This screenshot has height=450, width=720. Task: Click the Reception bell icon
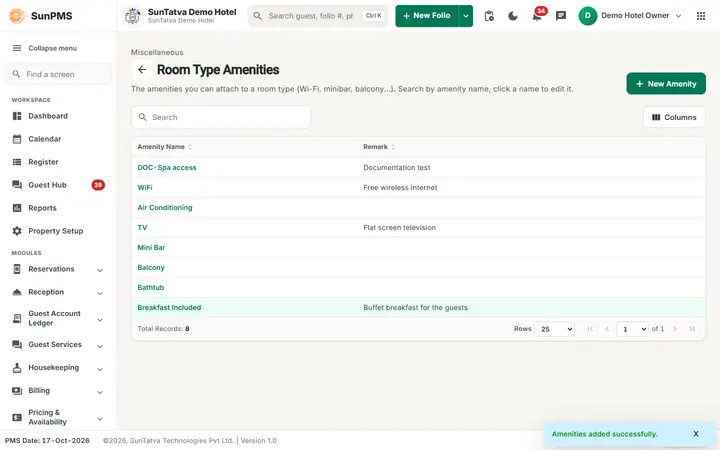[x=17, y=292]
